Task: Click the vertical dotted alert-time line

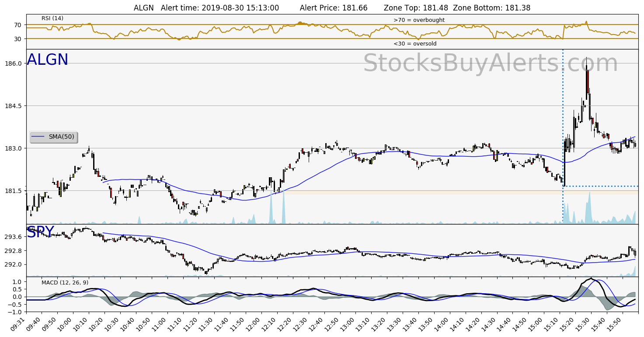Action: click(x=563, y=137)
